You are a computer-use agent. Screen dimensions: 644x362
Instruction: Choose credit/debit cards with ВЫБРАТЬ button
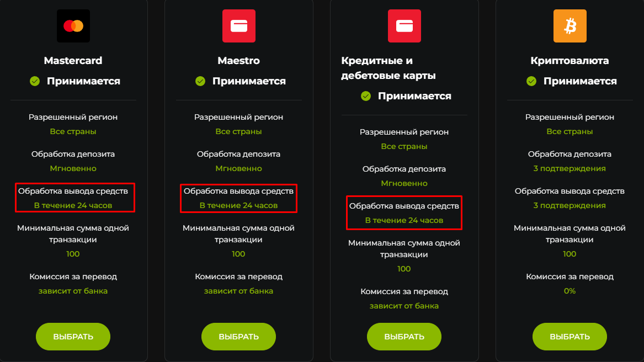click(404, 337)
